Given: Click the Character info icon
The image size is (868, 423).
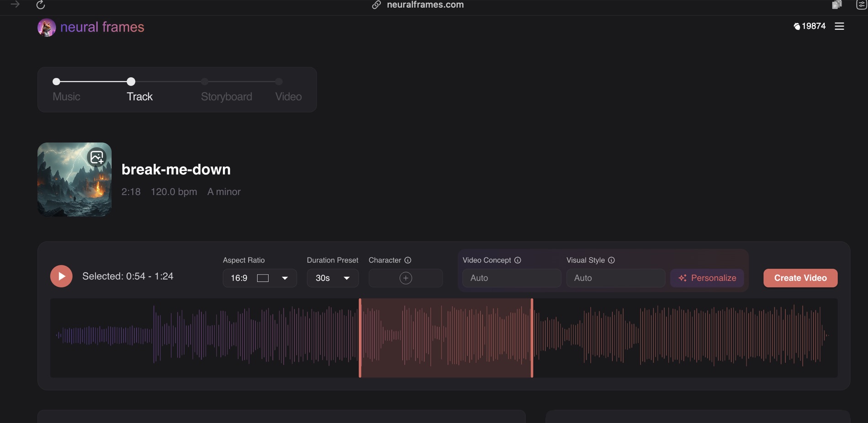Looking at the screenshot, I should [408, 260].
